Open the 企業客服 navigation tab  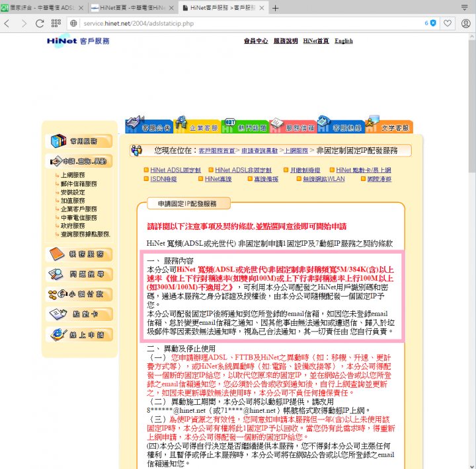pos(197,125)
